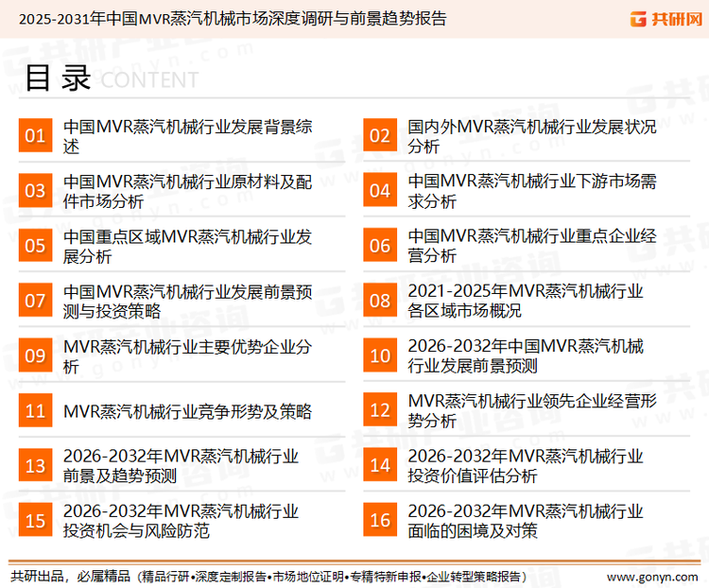Open chapter 中国MVR蒸汽机械行业原材料及配件市场分析

pyautogui.click(x=188, y=191)
